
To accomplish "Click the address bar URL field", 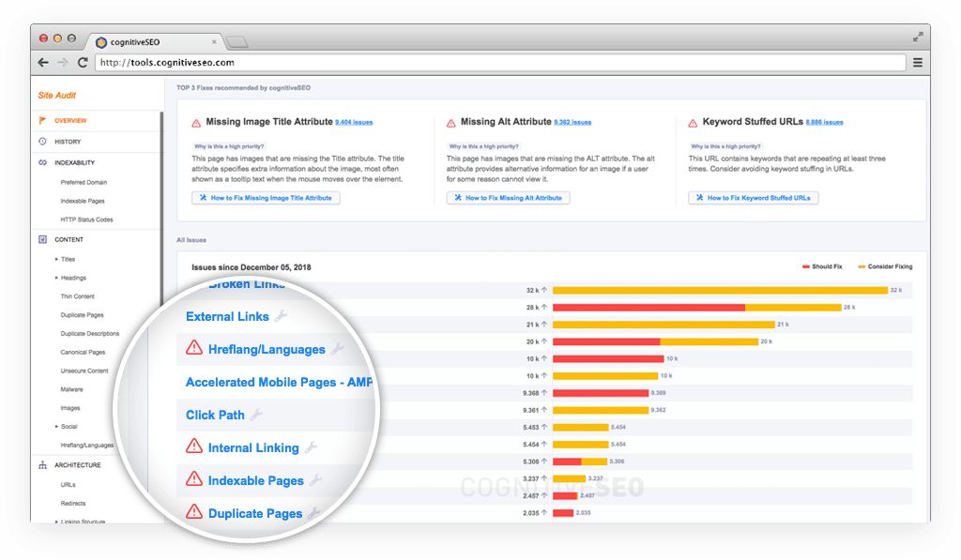I will (500, 63).
